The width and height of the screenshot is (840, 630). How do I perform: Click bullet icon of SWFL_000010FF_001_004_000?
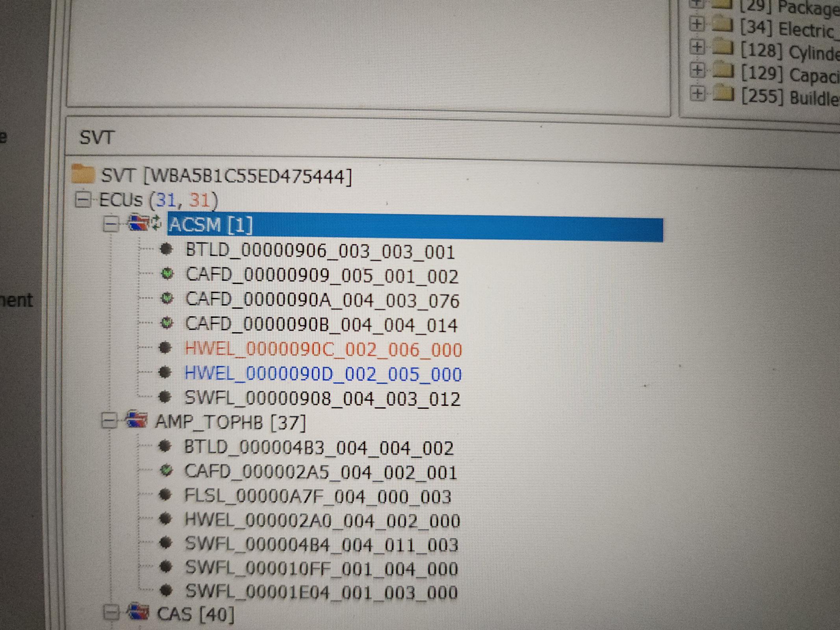[166, 567]
